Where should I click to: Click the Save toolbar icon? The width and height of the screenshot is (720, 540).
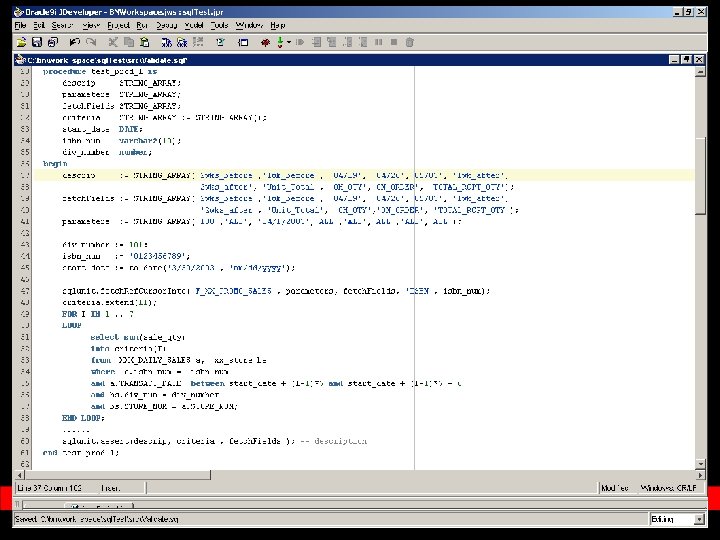tap(37, 42)
